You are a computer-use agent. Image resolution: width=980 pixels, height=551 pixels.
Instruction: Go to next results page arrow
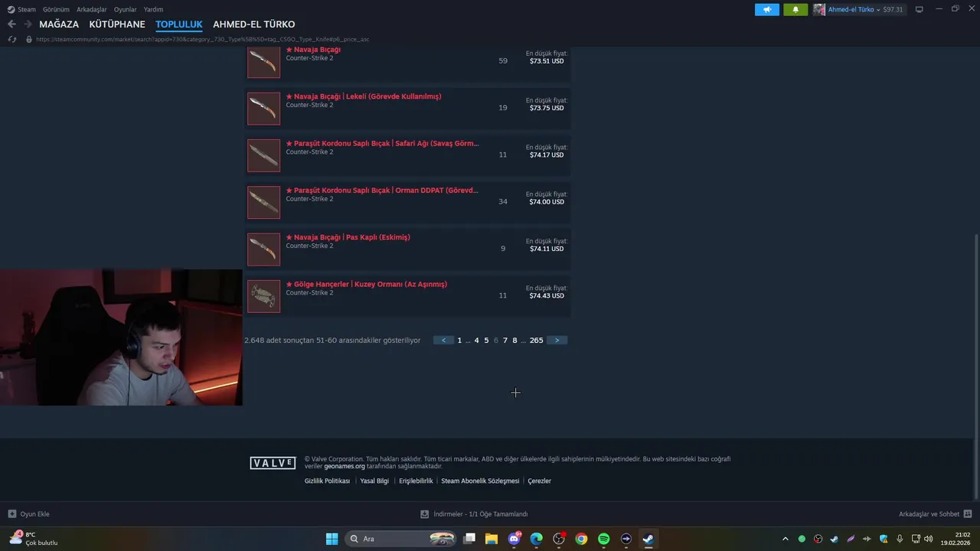coord(557,341)
